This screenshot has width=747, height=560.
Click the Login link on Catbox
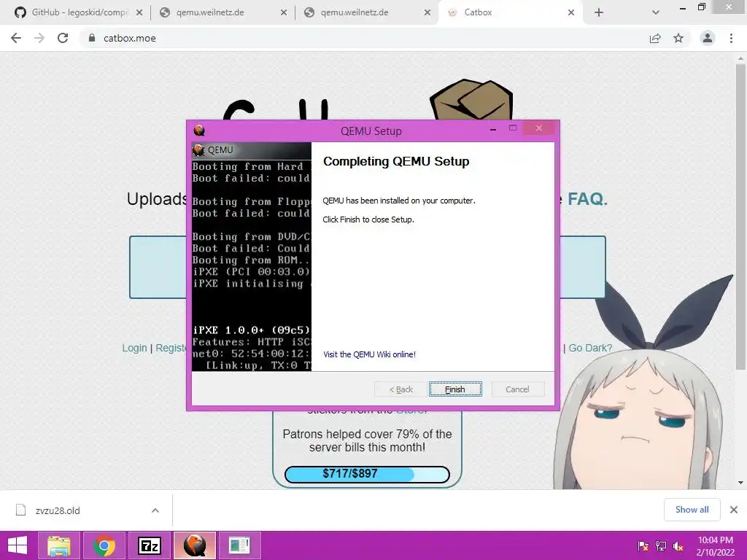point(134,348)
